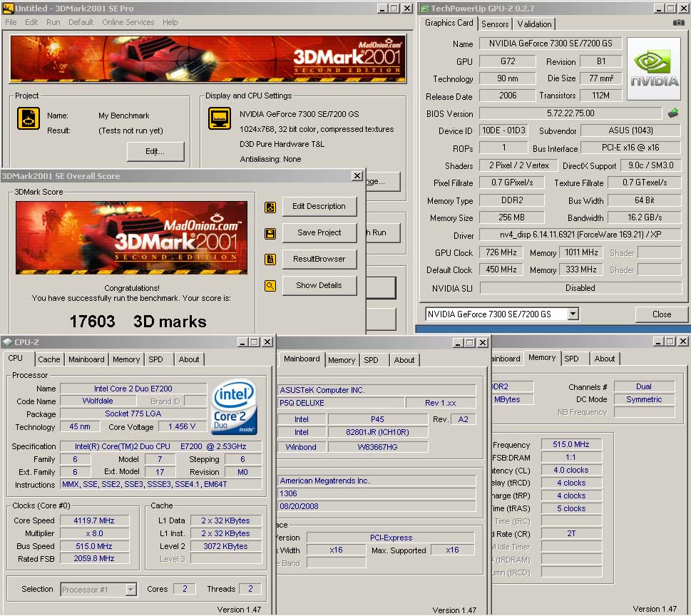
Task: Click the Rated FSB value 2059.8 MHz
Action: tap(94, 559)
